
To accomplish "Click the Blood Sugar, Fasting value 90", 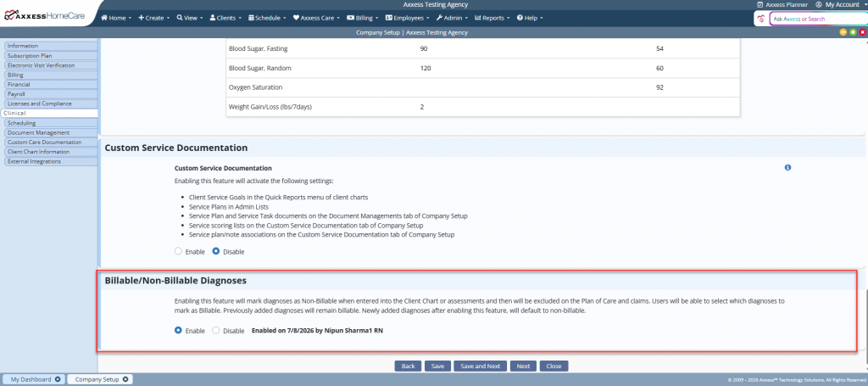I will 424,48.
